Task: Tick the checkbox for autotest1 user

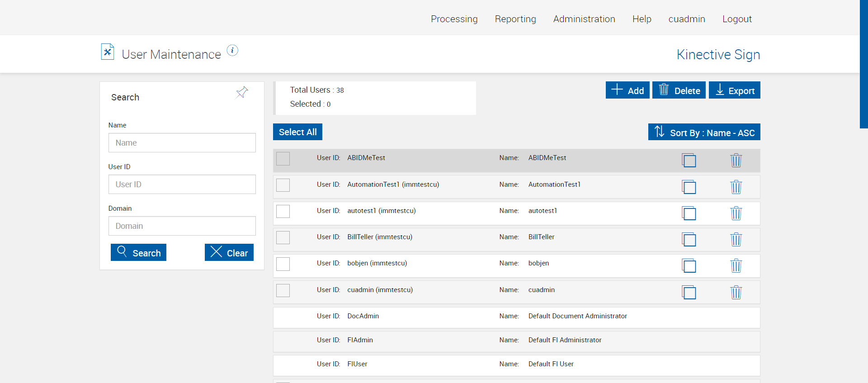Action: pos(283,211)
